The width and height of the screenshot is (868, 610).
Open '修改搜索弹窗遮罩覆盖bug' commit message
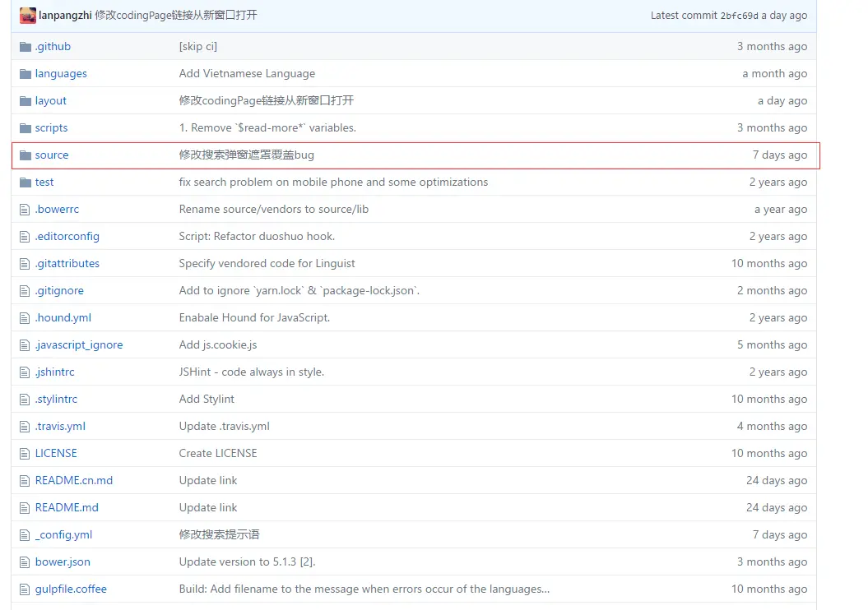pyautogui.click(x=246, y=155)
